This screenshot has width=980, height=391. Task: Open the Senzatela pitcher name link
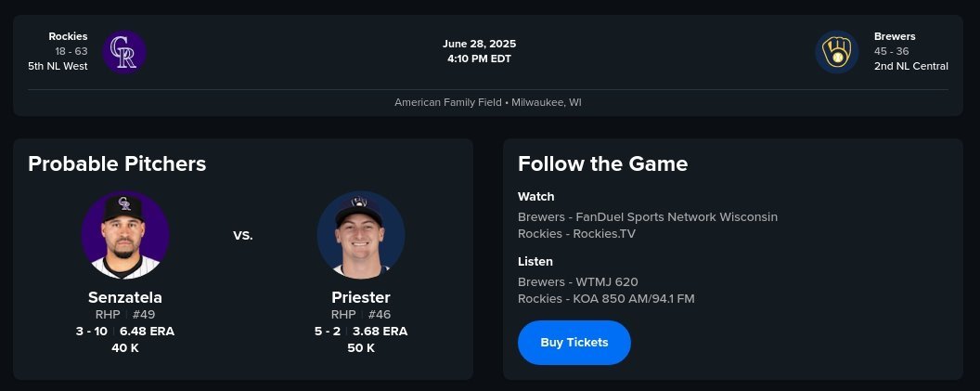point(125,298)
